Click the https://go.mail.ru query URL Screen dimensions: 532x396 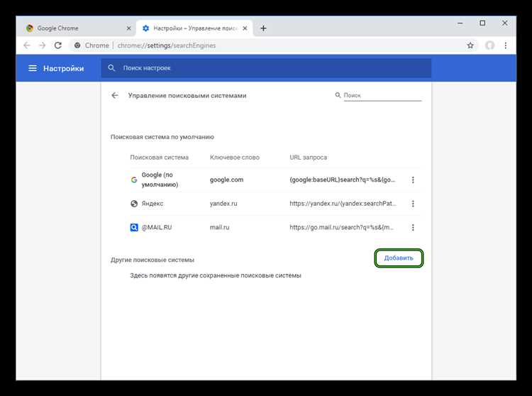click(342, 227)
